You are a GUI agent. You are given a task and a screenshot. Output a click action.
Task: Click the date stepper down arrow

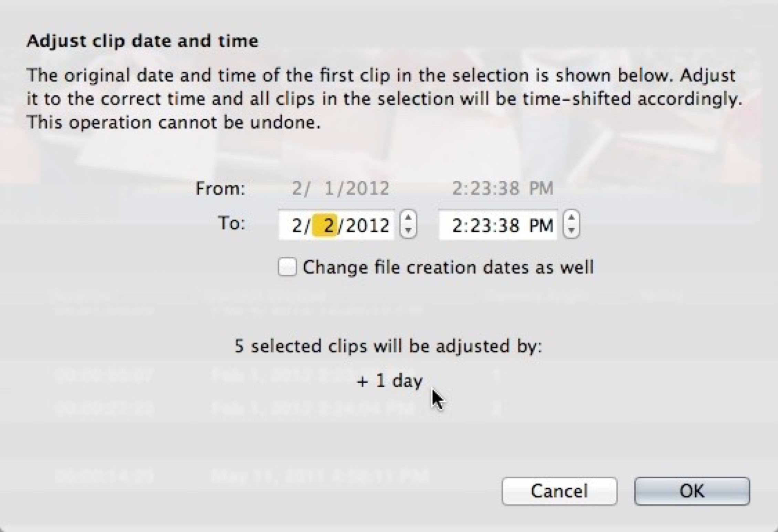click(408, 231)
